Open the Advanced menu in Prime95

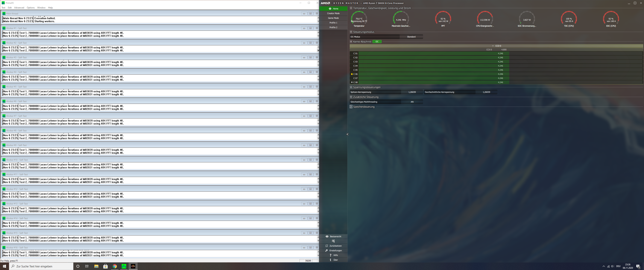[19, 8]
